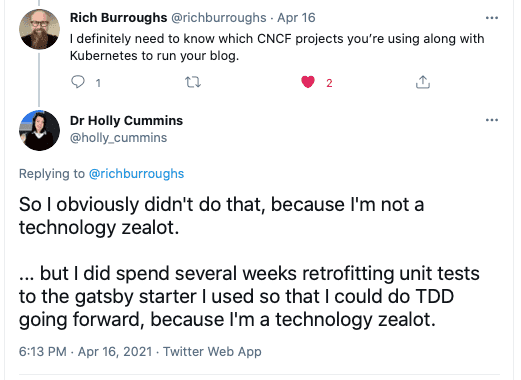Image resolution: width=521 pixels, height=380 pixels.
Task: Click the reply icon on Rich's tweet
Action: [x=78, y=82]
